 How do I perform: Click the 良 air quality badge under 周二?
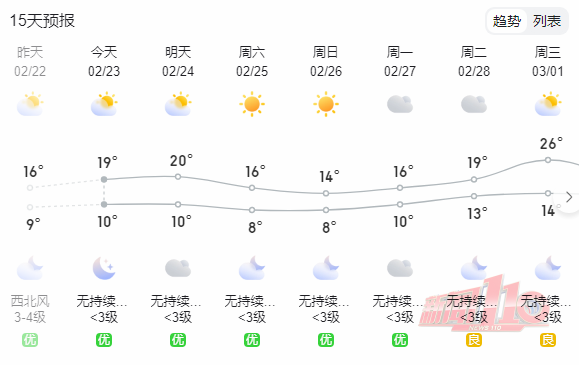[x=474, y=340]
